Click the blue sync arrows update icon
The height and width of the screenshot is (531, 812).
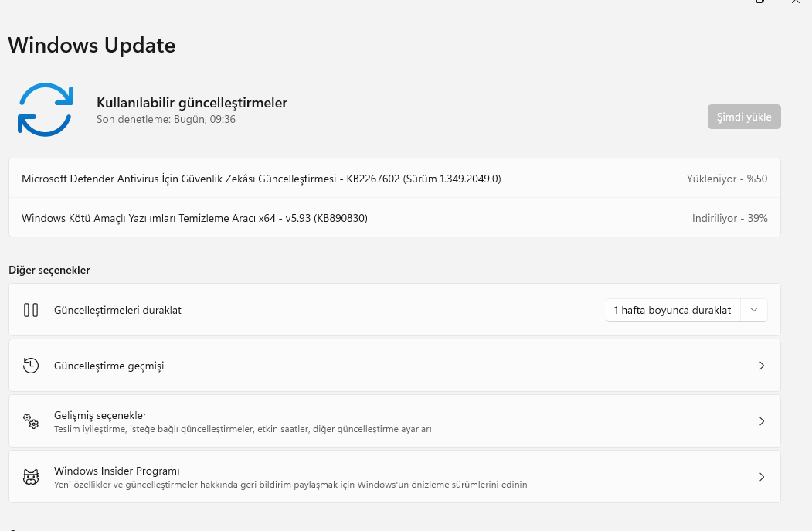[x=46, y=109]
